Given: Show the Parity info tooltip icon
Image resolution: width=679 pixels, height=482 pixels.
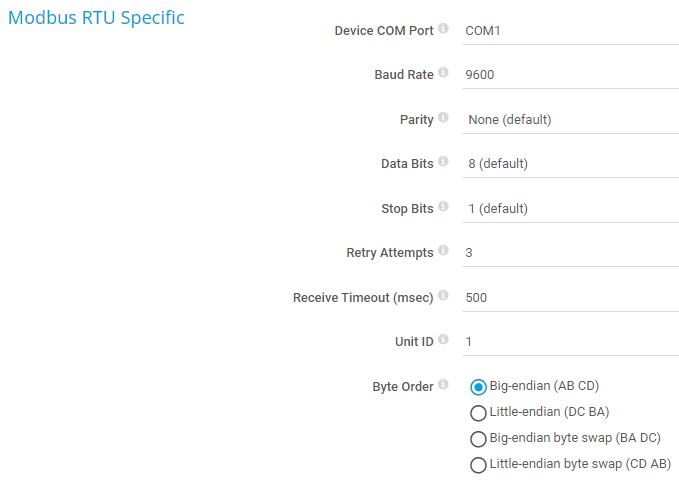Looking at the screenshot, I should point(443,118).
